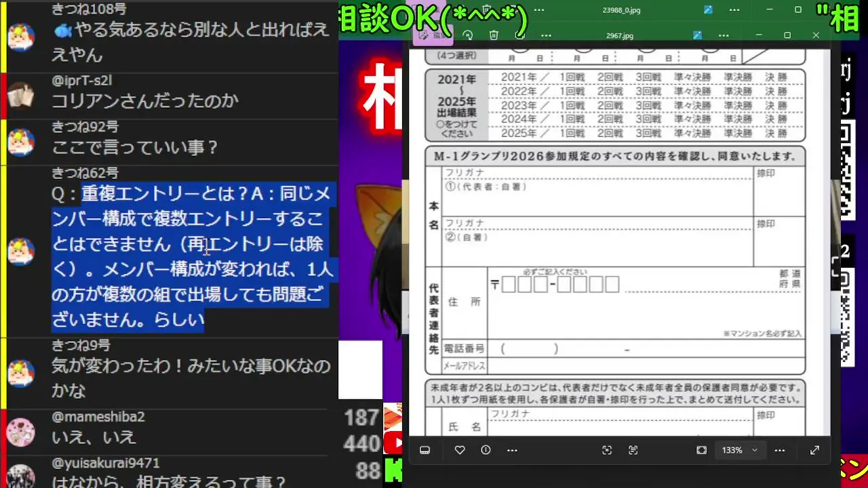
Task: Enter full screen view of the photo
Action: (815, 450)
